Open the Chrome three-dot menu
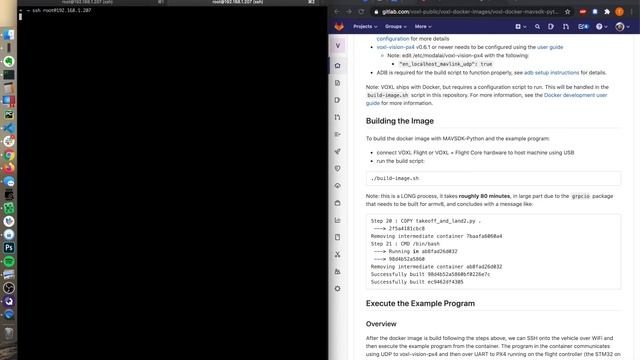 coord(632,12)
